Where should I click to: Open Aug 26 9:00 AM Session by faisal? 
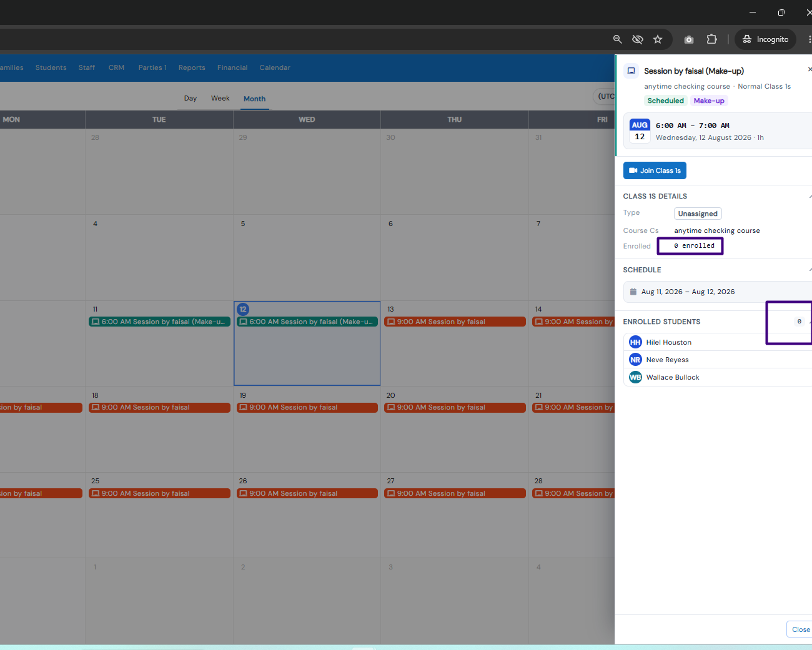click(307, 493)
